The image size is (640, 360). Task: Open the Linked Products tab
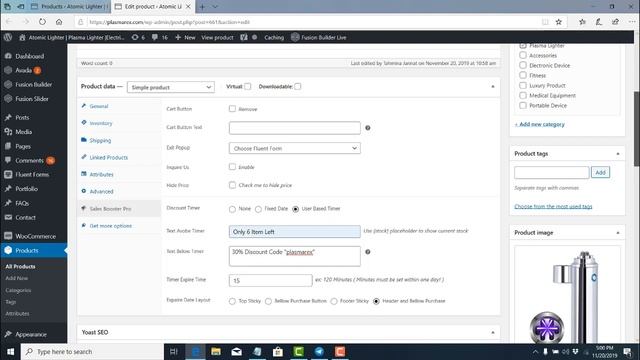(108, 158)
